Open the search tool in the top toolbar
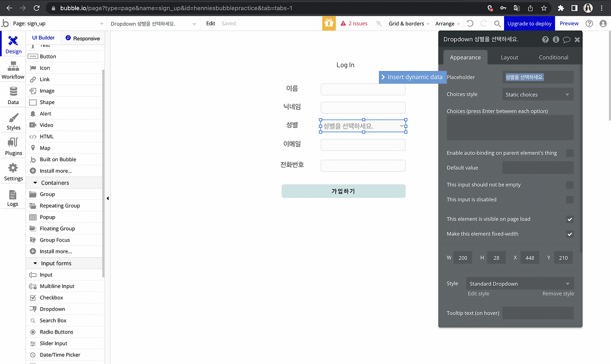The height and width of the screenshot is (364, 611). click(x=496, y=23)
